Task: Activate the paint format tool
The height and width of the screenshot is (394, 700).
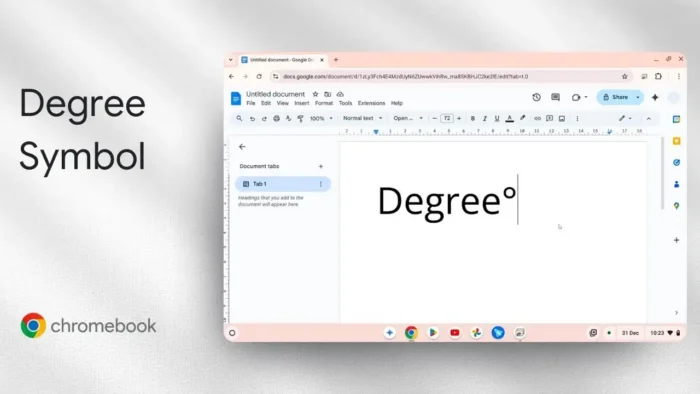Action: (x=300, y=119)
